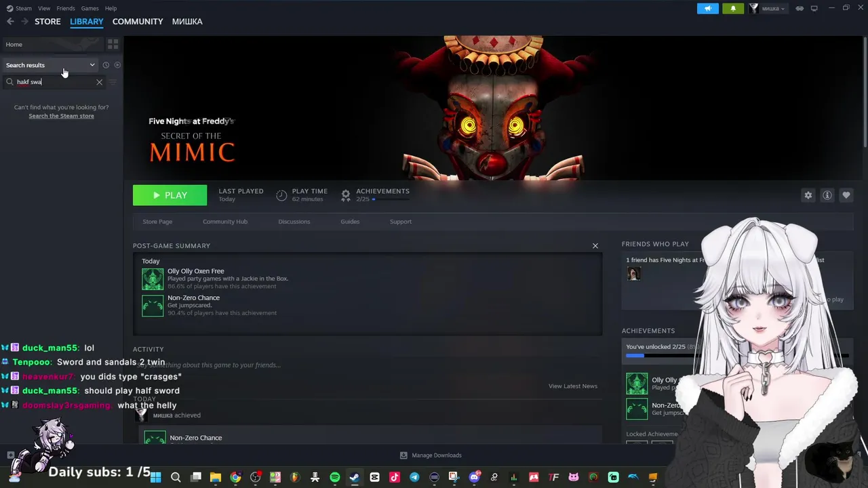Open the Windows Start menu
868x488 pixels.
(x=155, y=477)
